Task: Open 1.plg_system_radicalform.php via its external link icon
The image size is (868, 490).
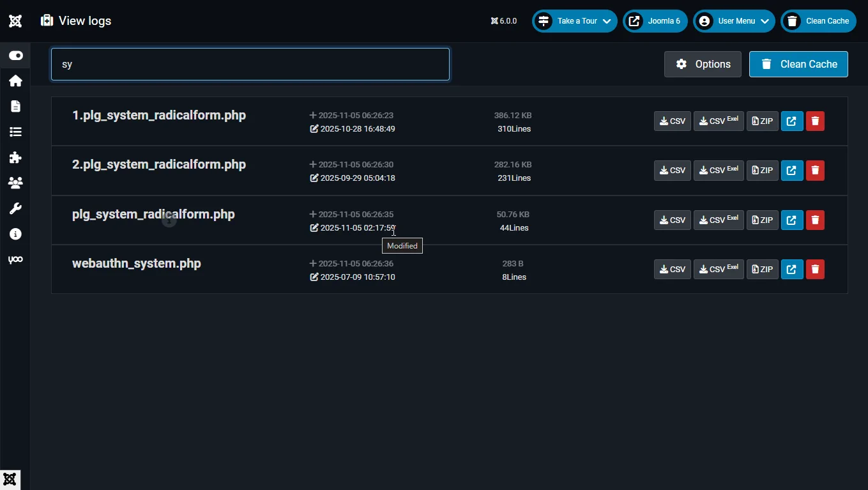Action: [792, 121]
